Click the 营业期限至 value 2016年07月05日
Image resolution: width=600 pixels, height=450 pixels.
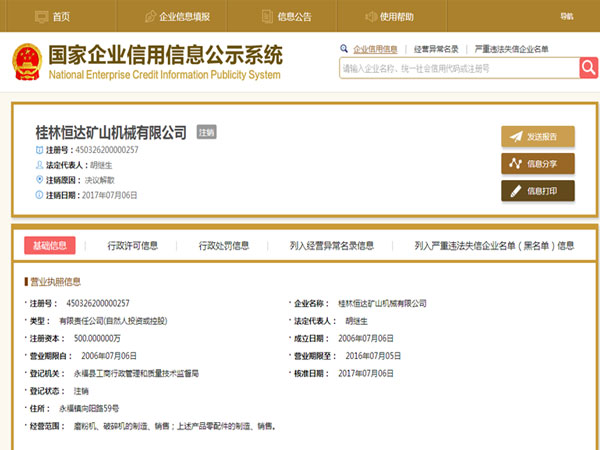[373, 356]
